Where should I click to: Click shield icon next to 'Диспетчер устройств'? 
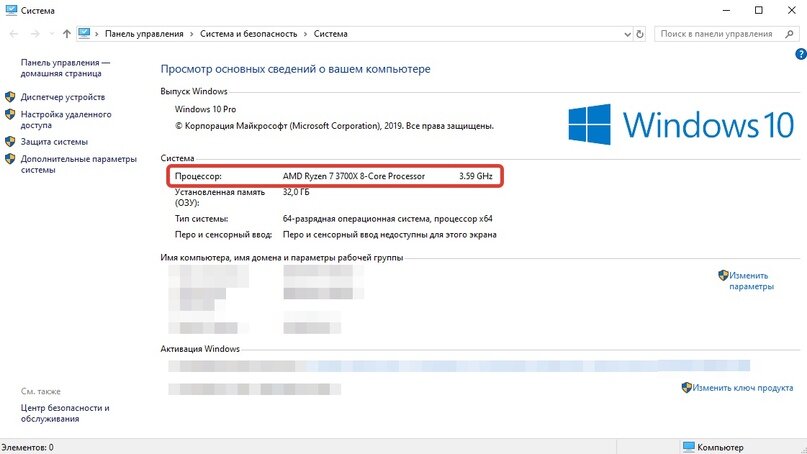pyautogui.click(x=10, y=97)
